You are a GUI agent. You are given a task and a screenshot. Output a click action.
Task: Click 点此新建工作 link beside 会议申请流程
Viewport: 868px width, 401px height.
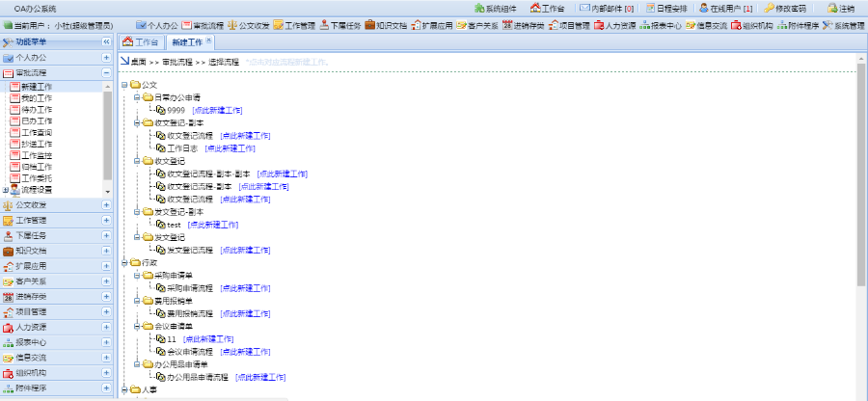(245, 352)
